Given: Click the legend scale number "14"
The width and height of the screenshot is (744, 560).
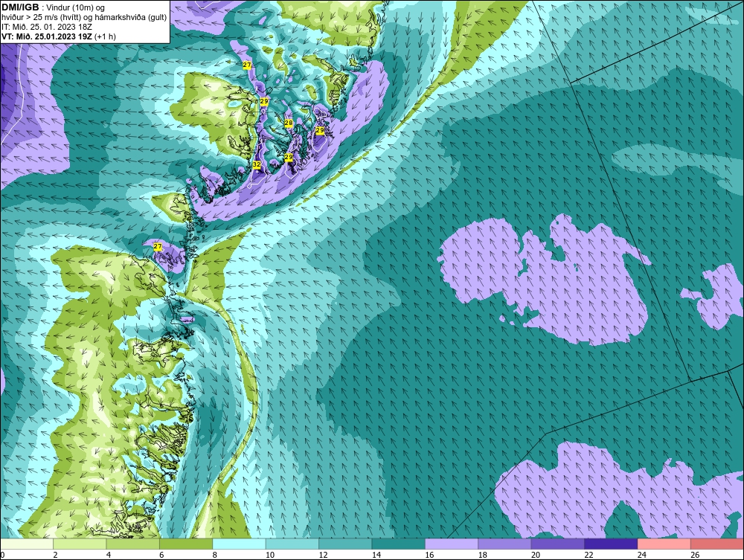Looking at the screenshot, I should 376,555.
